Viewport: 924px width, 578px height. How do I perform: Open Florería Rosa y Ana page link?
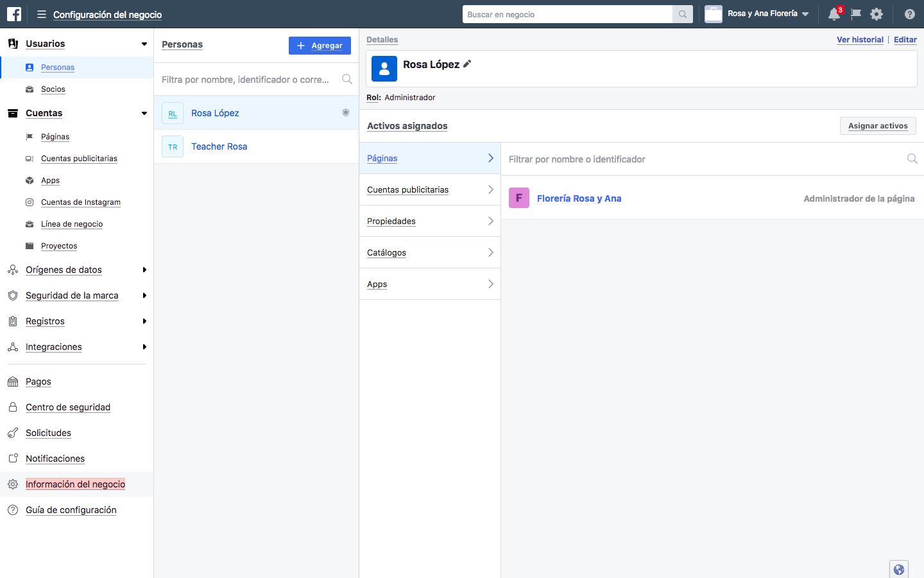579,198
